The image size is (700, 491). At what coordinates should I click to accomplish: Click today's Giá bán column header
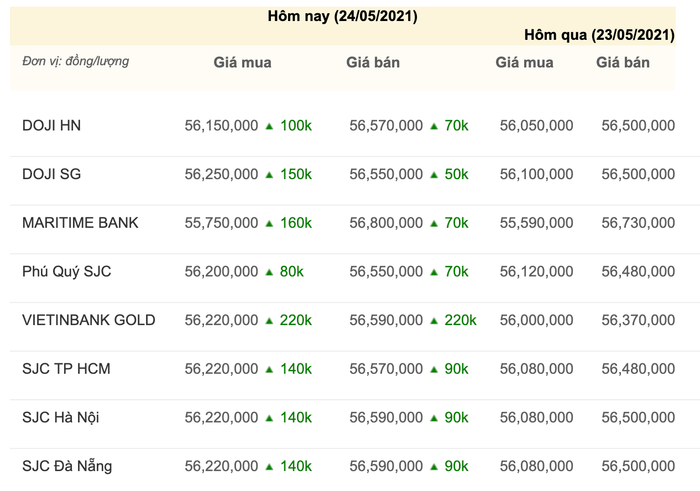tap(373, 62)
